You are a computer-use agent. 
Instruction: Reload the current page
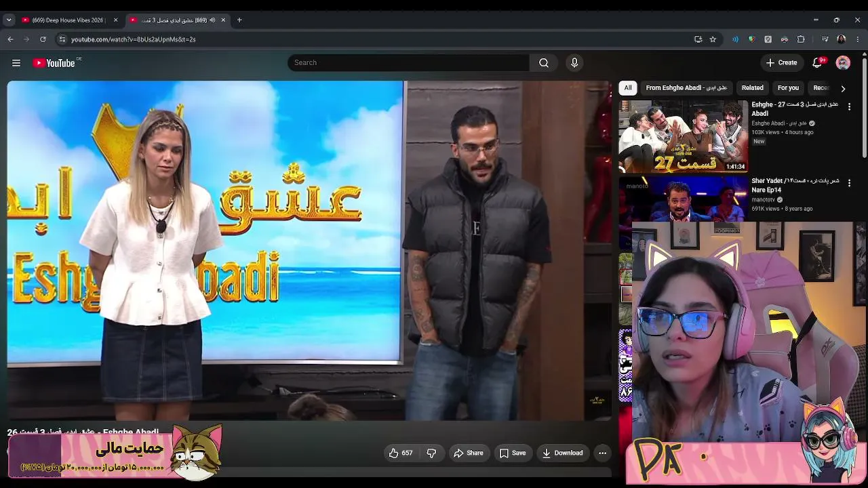click(43, 39)
